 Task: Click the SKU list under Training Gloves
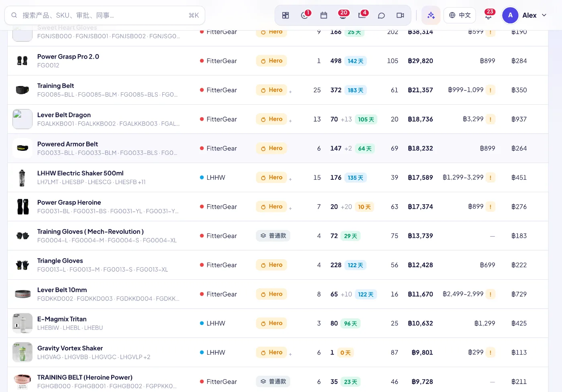click(x=107, y=240)
